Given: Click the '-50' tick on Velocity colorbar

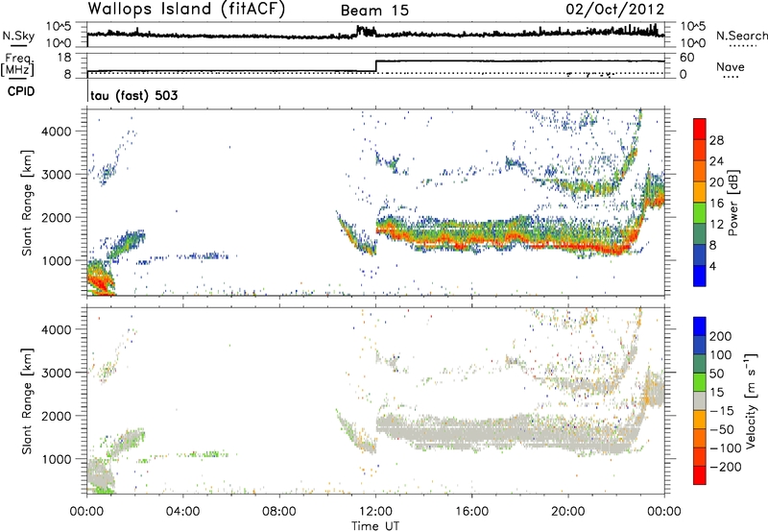Looking at the screenshot, I should pyautogui.click(x=722, y=429).
